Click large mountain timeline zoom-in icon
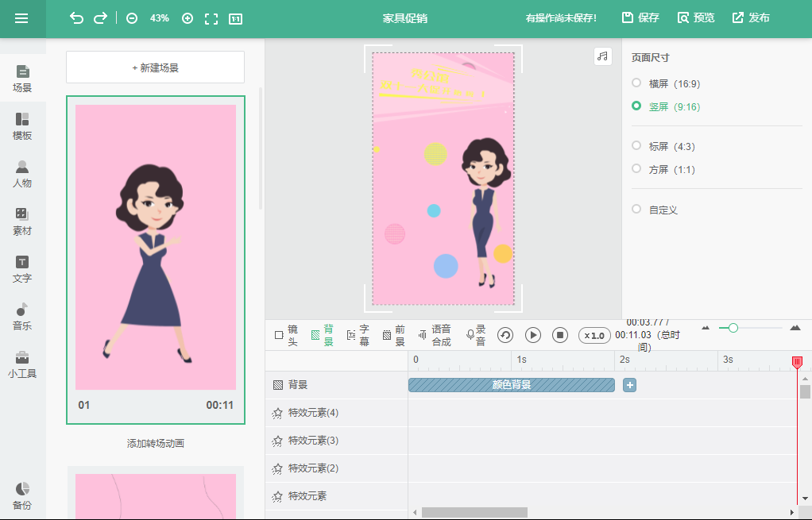Screen dimensions: 812x520 click(x=795, y=328)
